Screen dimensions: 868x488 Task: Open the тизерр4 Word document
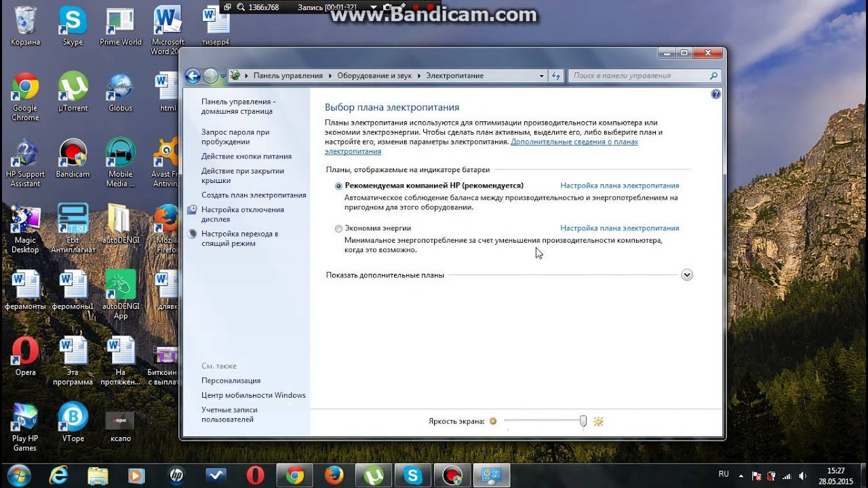(x=216, y=26)
